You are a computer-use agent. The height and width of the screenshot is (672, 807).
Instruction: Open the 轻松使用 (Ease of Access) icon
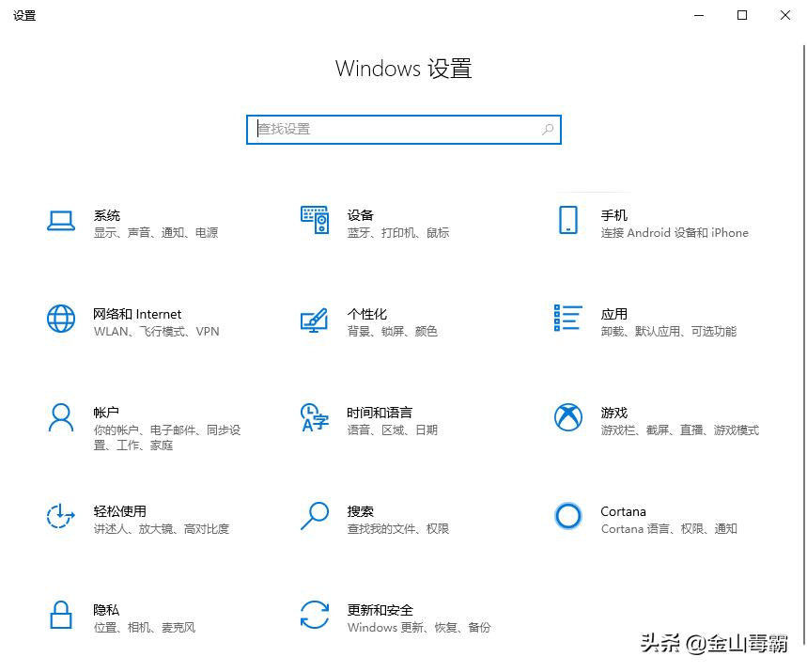[x=60, y=515]
